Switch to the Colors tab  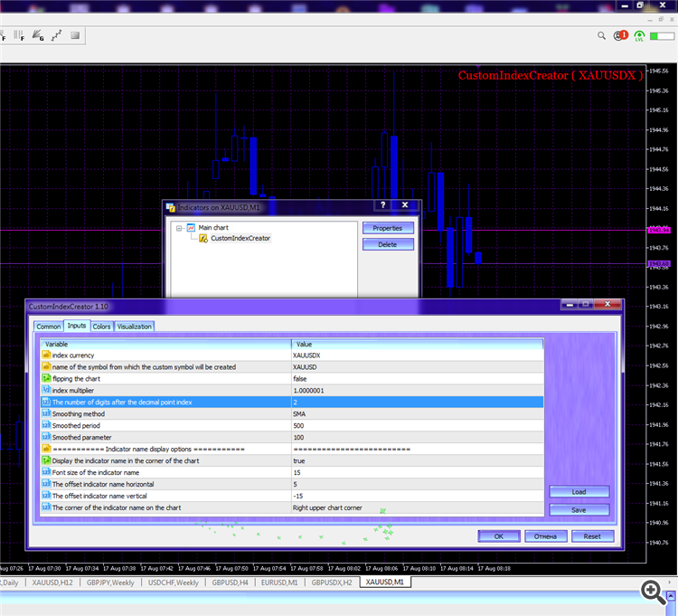click(101, 327)
